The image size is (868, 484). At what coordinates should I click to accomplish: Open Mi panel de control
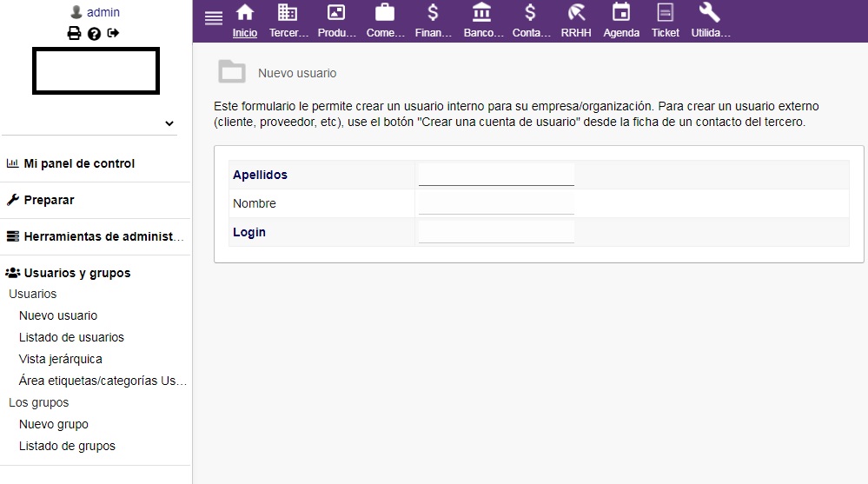point(79,163)
